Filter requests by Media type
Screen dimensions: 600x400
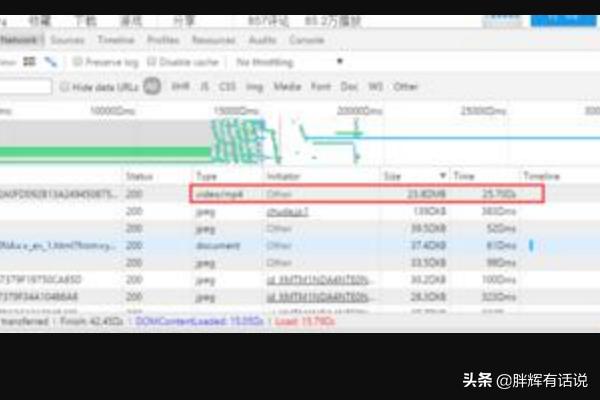tap(287, 87)
